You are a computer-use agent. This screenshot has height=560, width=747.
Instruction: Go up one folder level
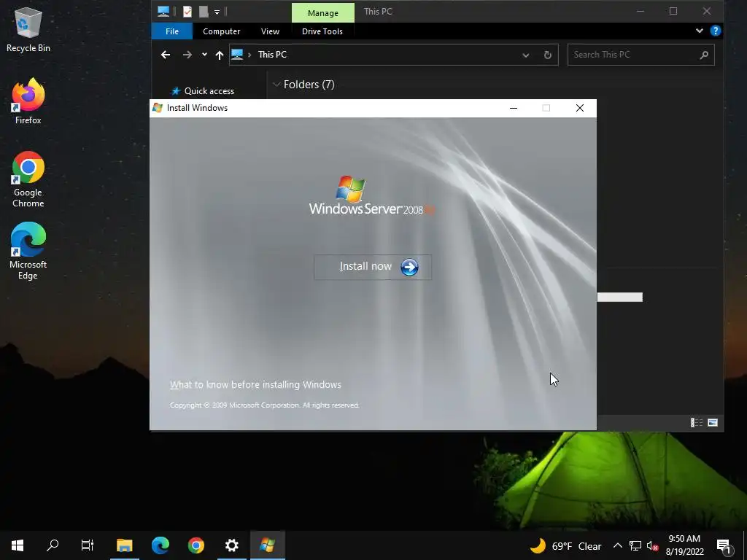[219, 55]
